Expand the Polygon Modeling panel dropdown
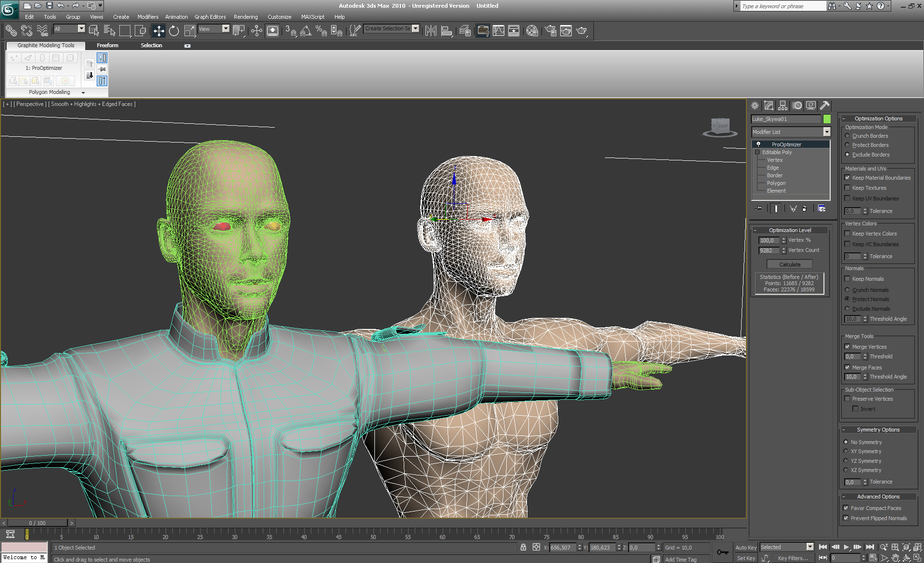 coord(83,92)
